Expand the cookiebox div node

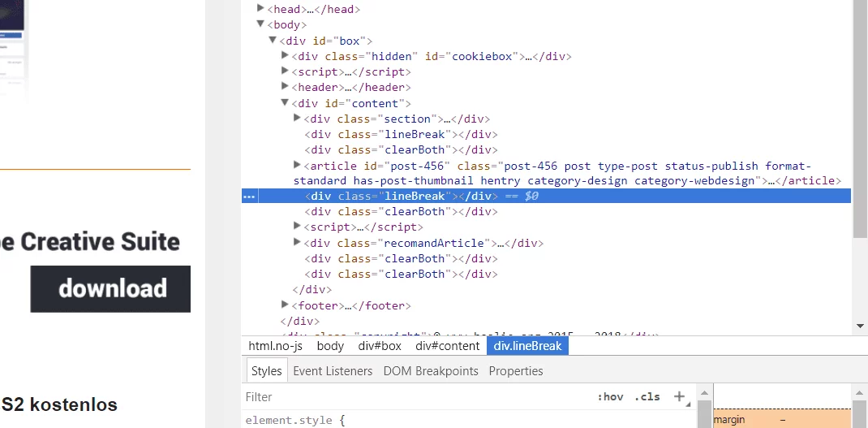tap(285, 55)
